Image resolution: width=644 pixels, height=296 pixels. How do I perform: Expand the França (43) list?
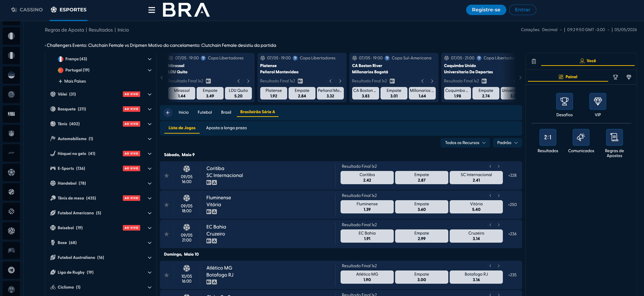tap(150, 59)
